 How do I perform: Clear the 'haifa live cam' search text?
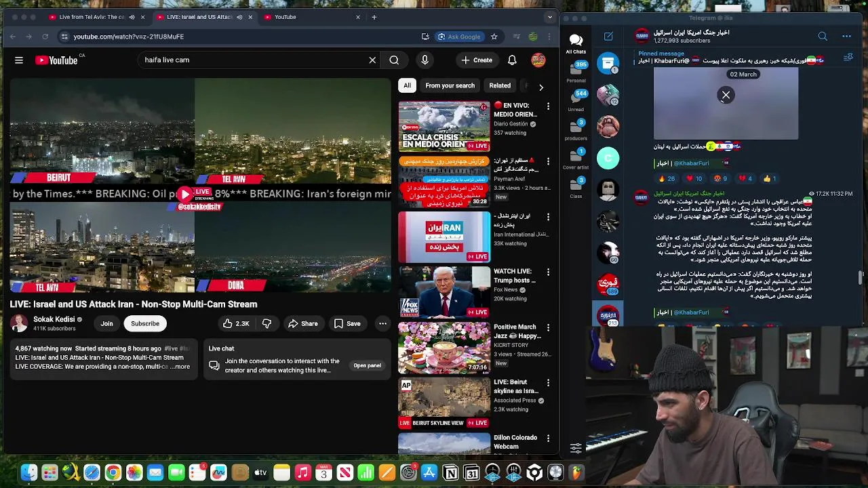click(x=372, y=60)
